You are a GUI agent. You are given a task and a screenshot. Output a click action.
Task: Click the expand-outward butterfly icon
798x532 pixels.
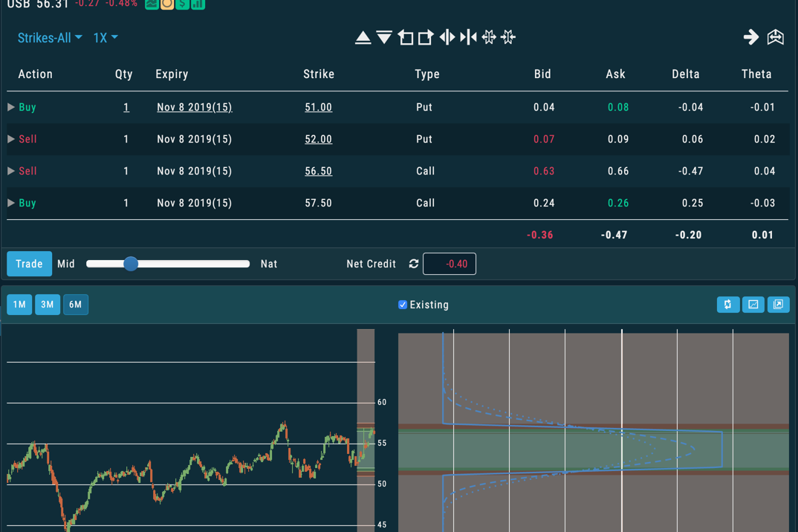pyautogui.click(x=489, y=37)
